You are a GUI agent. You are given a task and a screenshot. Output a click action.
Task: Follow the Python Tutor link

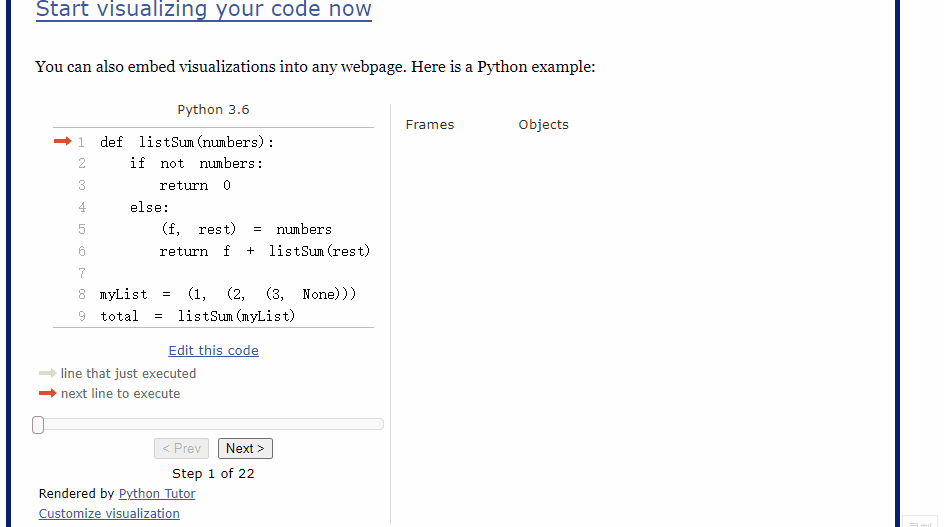(157, 494)
